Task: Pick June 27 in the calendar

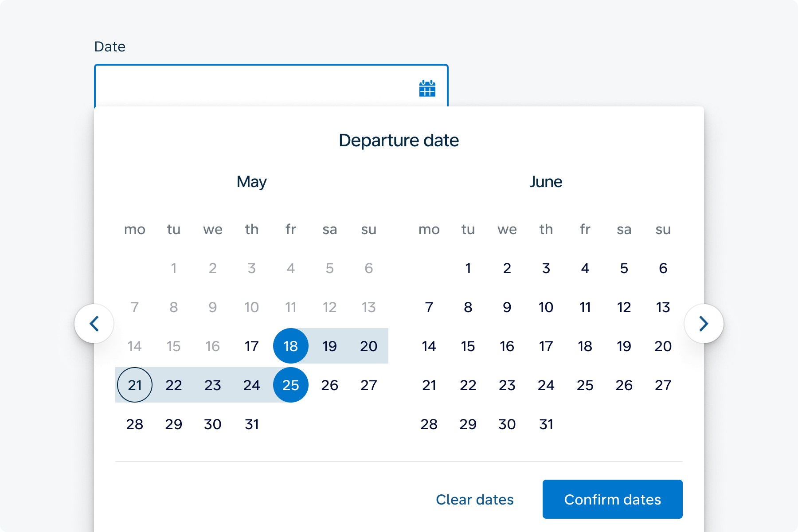Action: click(663, 385)
